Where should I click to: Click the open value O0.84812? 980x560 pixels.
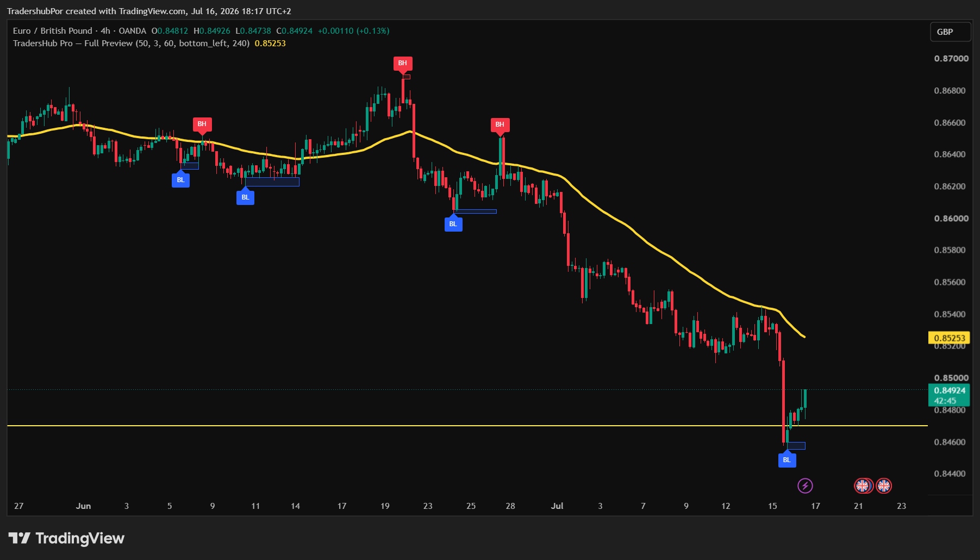(170, 31)
